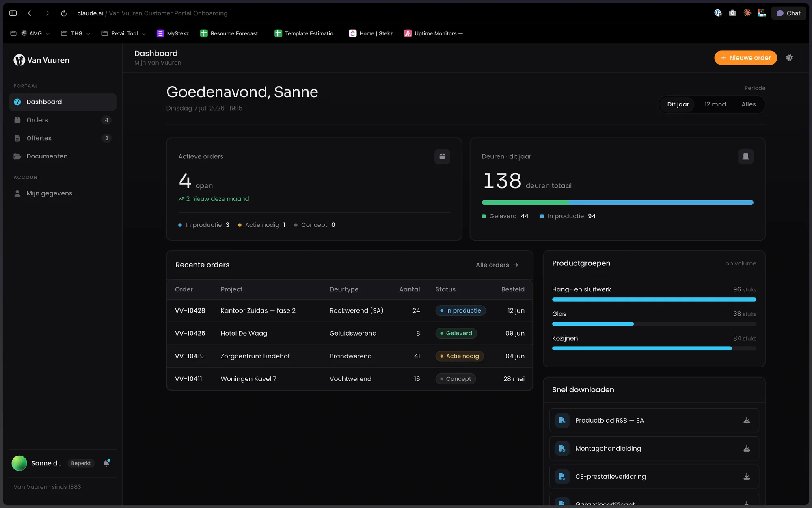Open the MyStekz bookmark
The height and width of the screenshot is (508, 812).
tap(173, 33)
